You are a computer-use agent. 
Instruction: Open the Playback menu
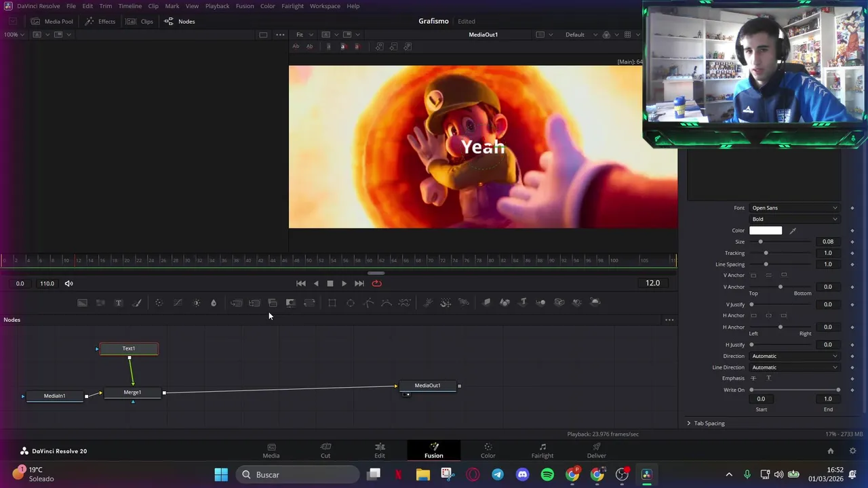(x=217, y=6)
